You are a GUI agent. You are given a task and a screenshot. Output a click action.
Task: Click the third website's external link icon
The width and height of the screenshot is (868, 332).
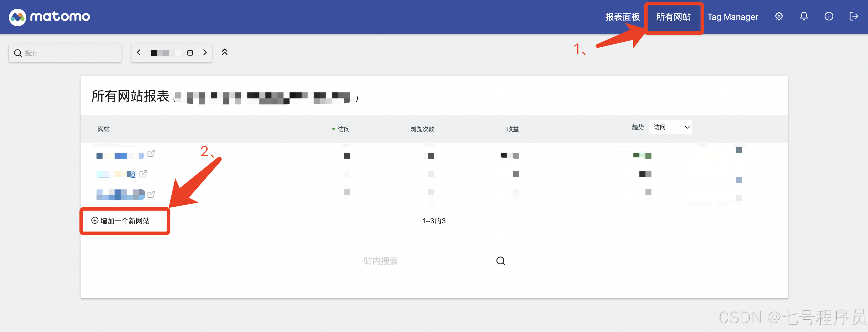(x=151, y=194)
